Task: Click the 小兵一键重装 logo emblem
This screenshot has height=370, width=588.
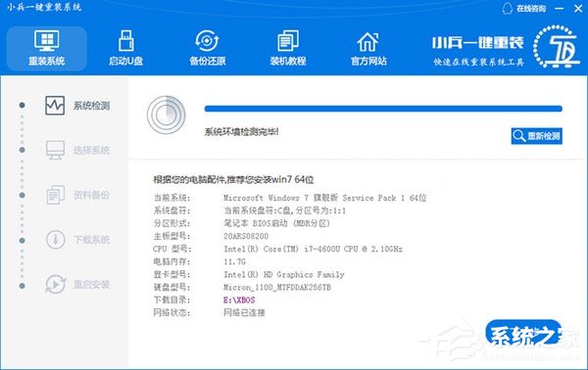Action: coord(557,47)
